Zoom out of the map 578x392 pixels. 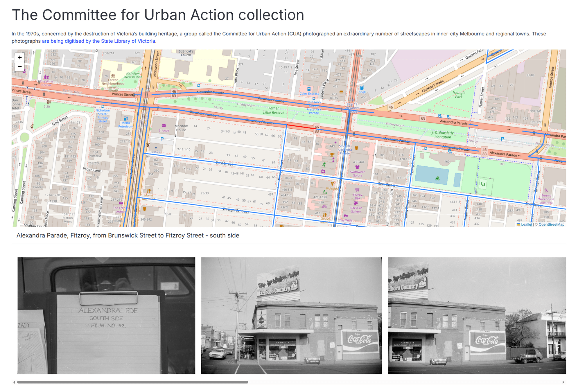(20, 66)
